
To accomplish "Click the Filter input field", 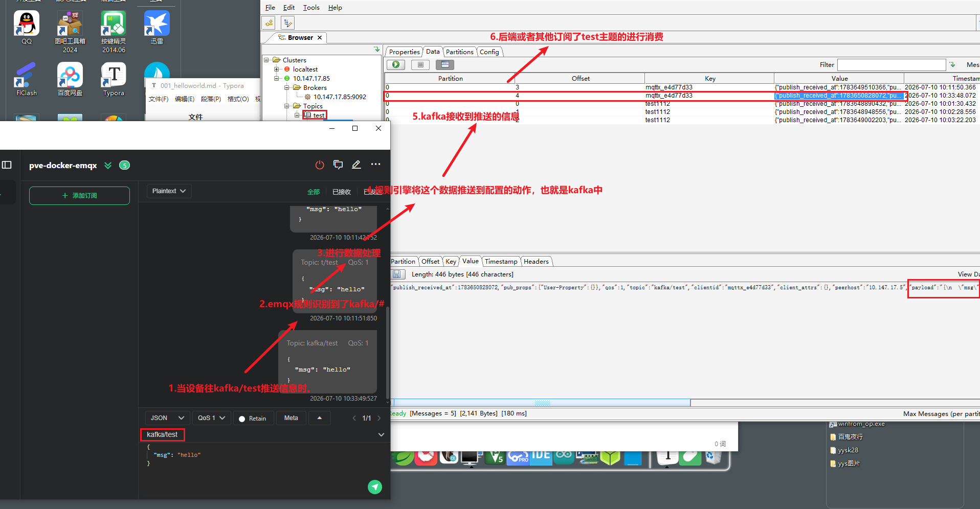I will pos(891,65).
